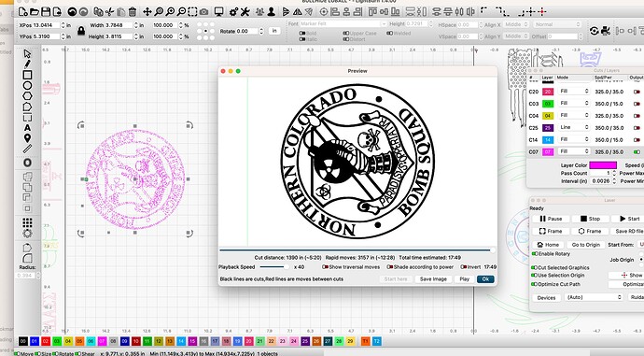Choose the Draw Lines pencil tool
This screenshot has height=356, width=644.
[x=27, y=64]
